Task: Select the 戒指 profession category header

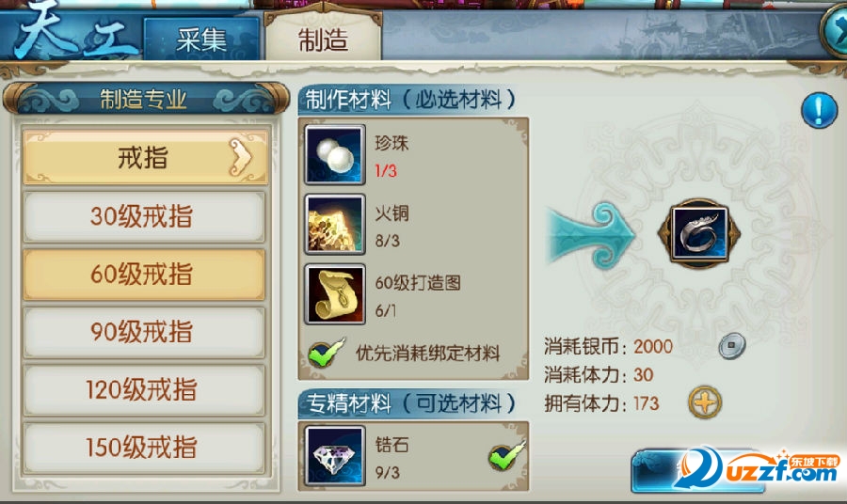Action: [145, 158]
